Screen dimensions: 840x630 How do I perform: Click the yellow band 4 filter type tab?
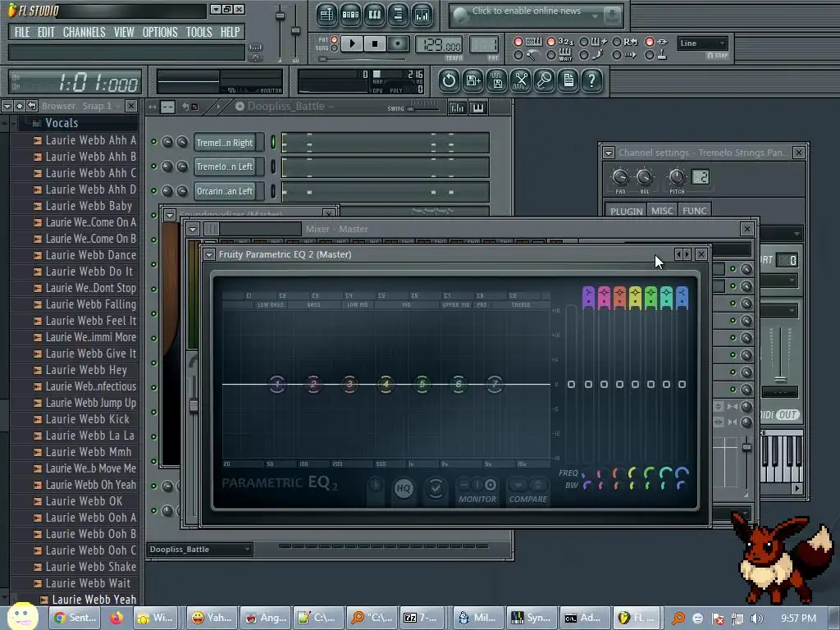635,297
